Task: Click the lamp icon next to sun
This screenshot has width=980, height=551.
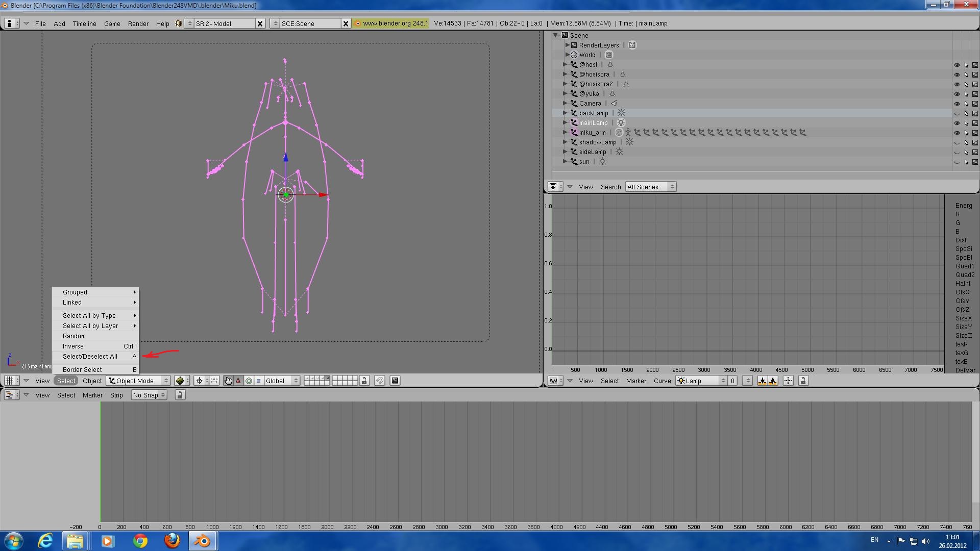Action: (x=603, y=162)
